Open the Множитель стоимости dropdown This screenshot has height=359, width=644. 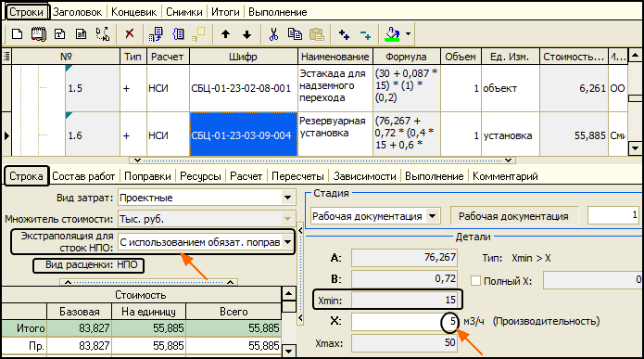(288, 219)
